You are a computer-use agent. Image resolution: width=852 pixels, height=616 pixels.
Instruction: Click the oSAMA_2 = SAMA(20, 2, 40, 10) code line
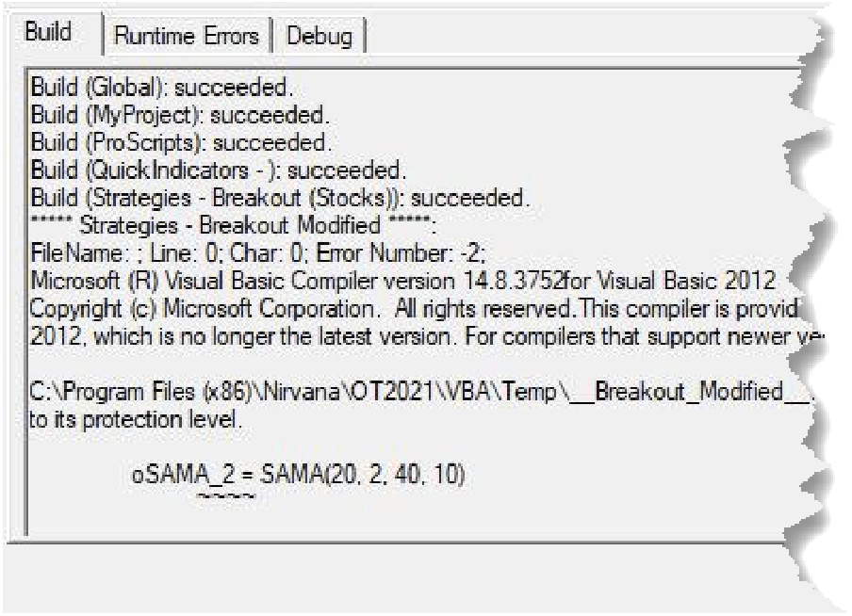(x=299, y=475)
